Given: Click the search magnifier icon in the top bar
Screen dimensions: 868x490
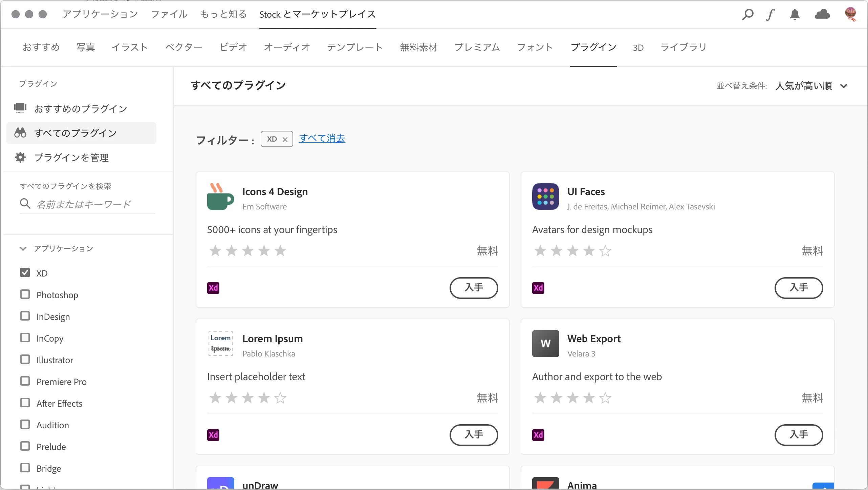Looking at the screenshot, I should [747, 14].
